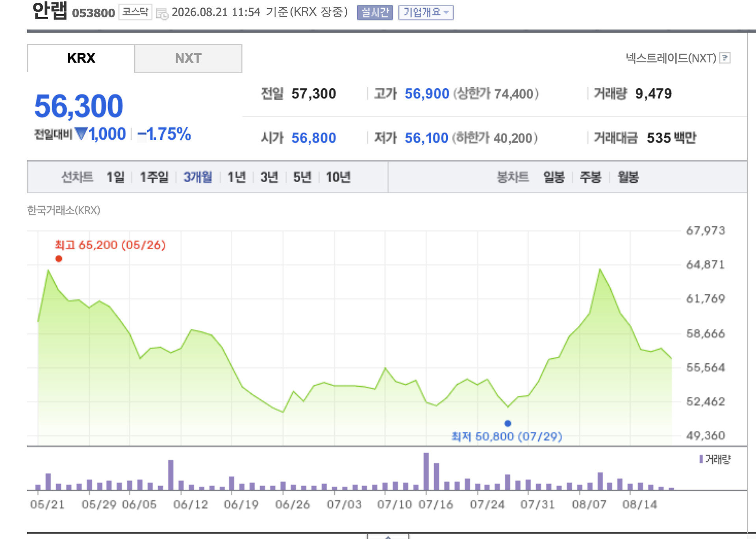The height and width of the screenshot is (539, 756).
Task: Click the trading value 535 백만
Action: [672, 138]
